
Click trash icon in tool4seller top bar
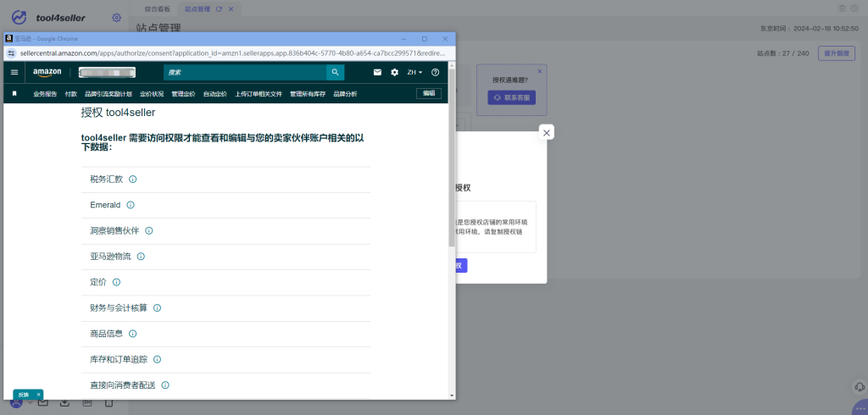[842, 8]
